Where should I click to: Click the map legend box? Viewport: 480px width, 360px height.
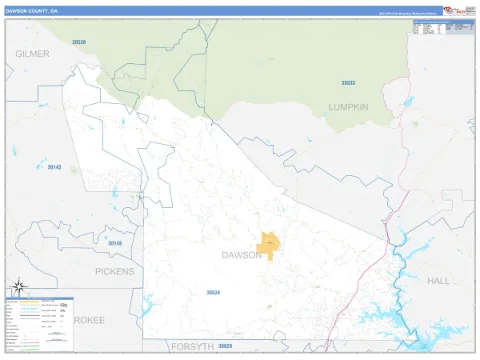(39, 324)
